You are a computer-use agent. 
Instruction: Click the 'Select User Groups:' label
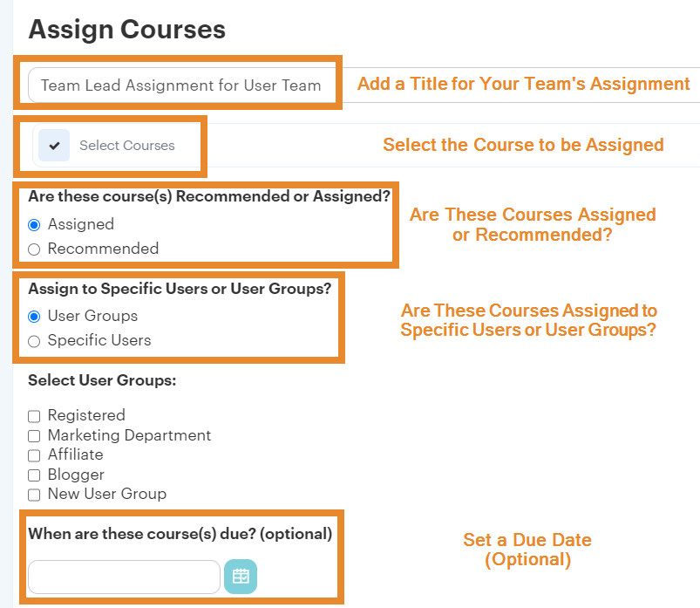[102, 380]
